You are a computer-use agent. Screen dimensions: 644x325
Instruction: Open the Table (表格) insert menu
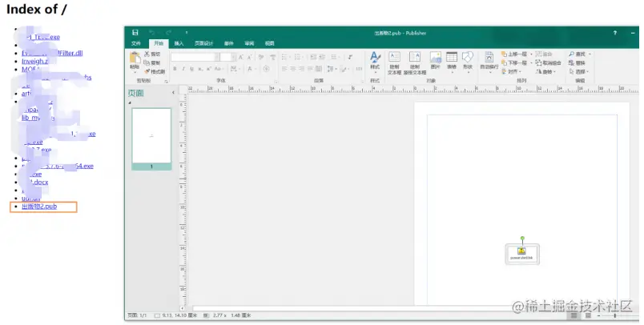[x=452, y=62]
